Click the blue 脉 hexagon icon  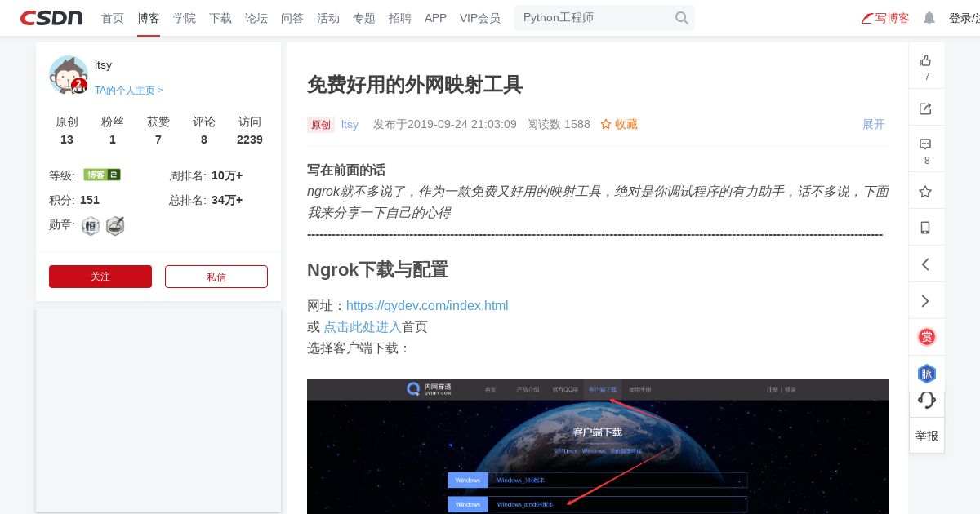pyautogui.click(x=926, y=374)
